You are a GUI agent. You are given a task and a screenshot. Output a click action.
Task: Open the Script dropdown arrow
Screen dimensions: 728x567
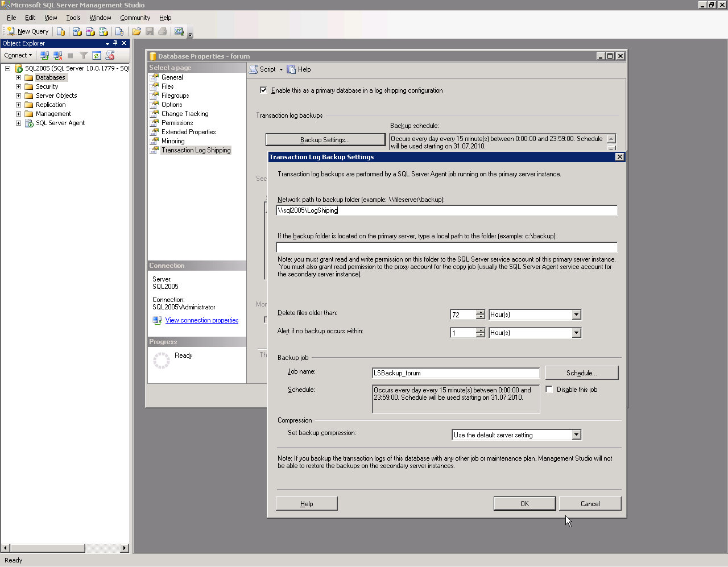(x=281, y=69)
